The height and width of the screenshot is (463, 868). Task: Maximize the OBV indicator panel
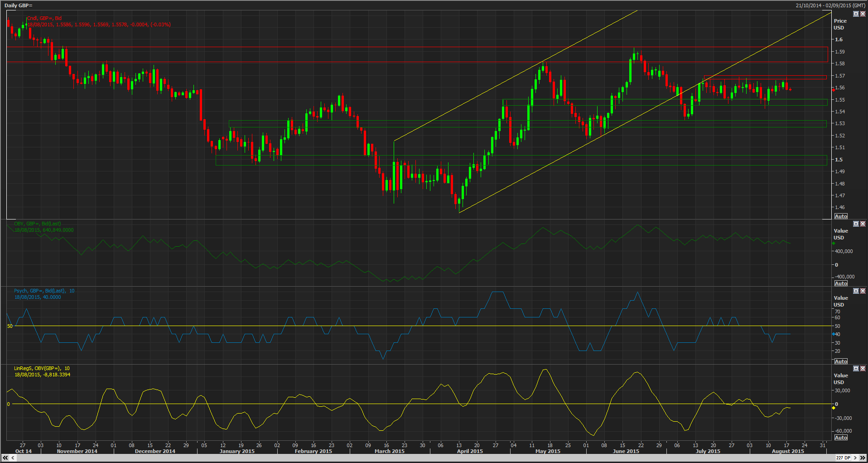tap(856, 224)
